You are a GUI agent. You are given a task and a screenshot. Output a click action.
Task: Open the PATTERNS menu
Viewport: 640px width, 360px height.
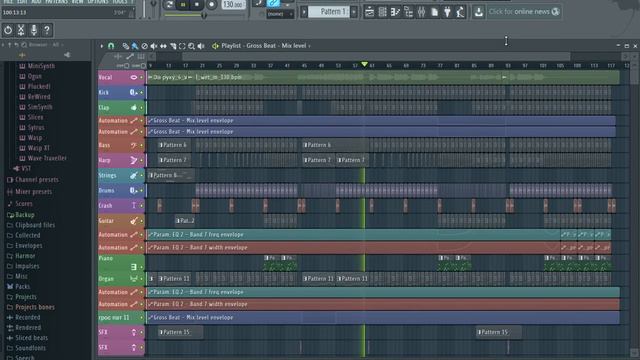click(x=56, y=2)
